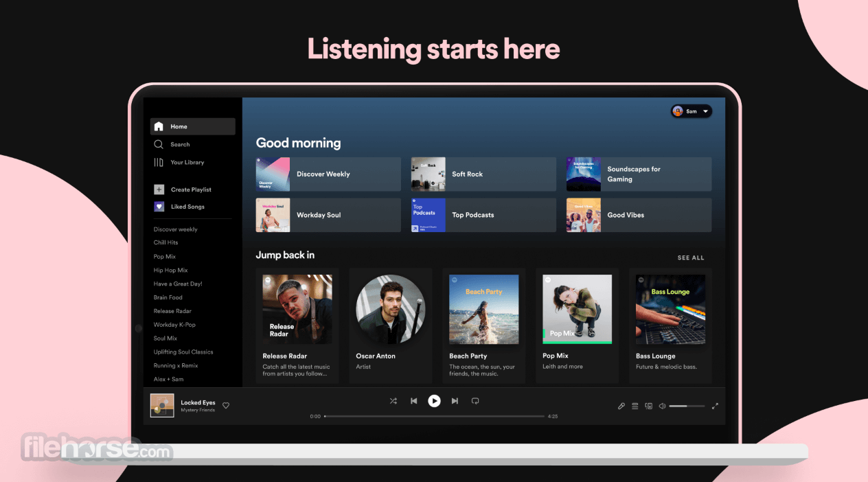Click the Liked Songs heart icon
This screenshot has width=868, height=482.
tap(159, 207)
